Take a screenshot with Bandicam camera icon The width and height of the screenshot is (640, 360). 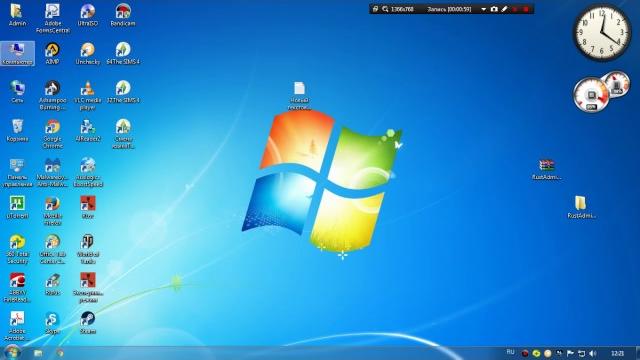(494, 9)
